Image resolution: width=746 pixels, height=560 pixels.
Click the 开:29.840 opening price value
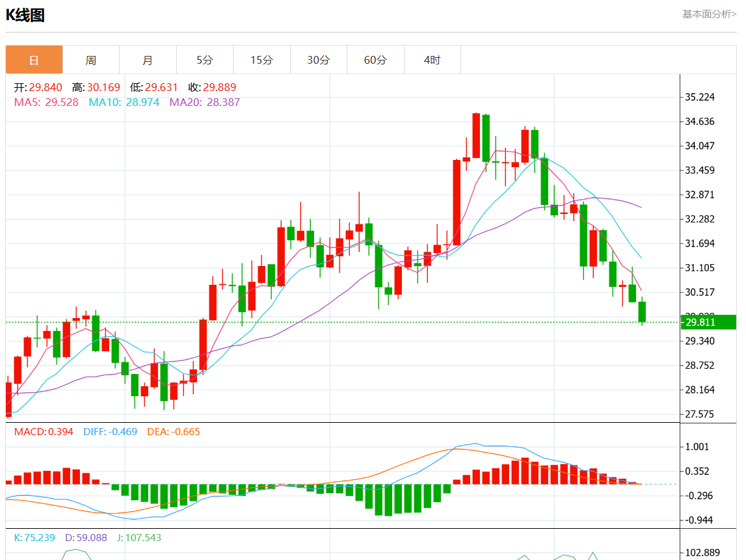[x=38, y=88]
